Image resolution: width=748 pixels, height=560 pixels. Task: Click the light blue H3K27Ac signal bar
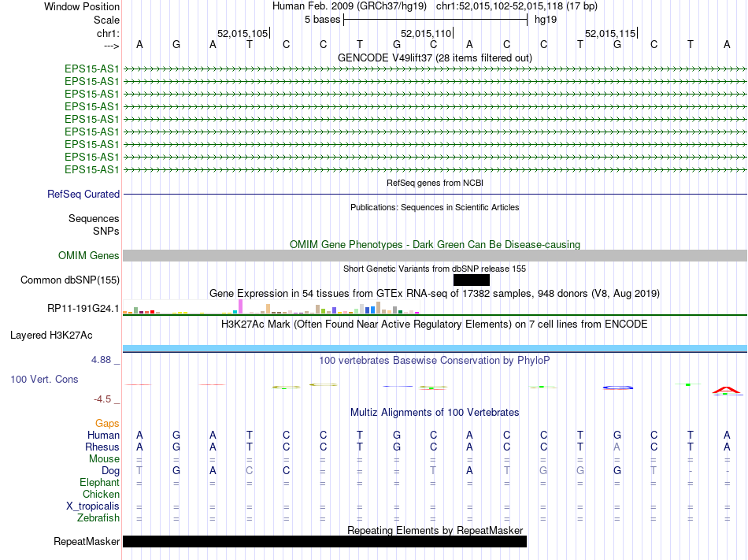435,348
